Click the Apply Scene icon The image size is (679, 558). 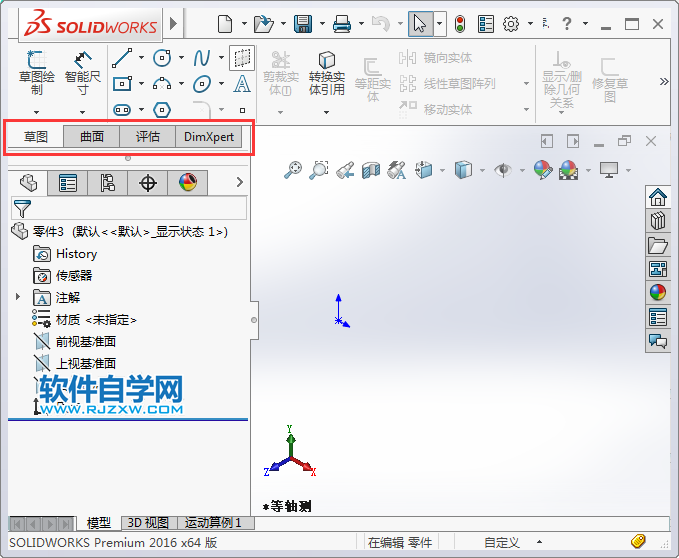(x=569, y=170)
